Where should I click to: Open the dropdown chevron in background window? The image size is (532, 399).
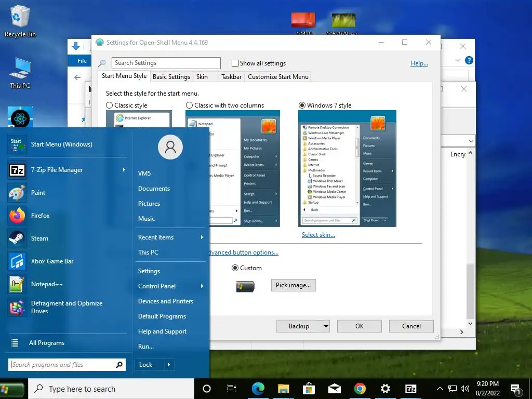[471, 141]
